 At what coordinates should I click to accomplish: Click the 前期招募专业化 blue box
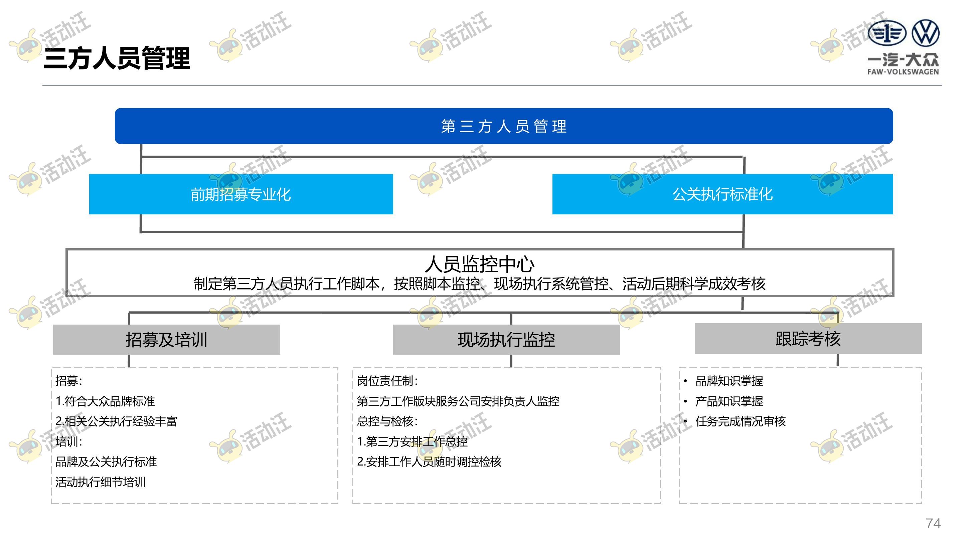point(241,194)
